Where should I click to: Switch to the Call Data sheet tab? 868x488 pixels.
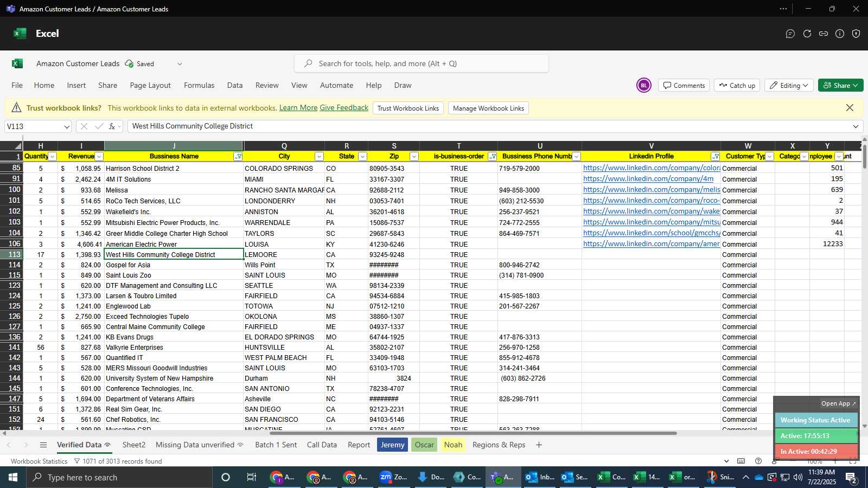[322, 445]
